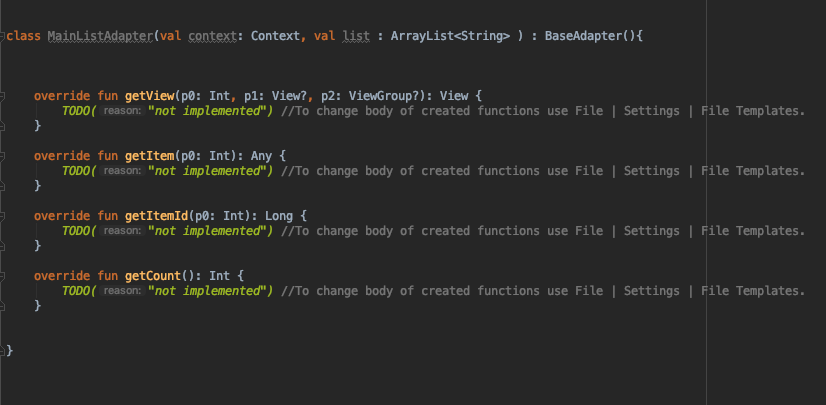Click TODO call inside getItem

(76, 171)
